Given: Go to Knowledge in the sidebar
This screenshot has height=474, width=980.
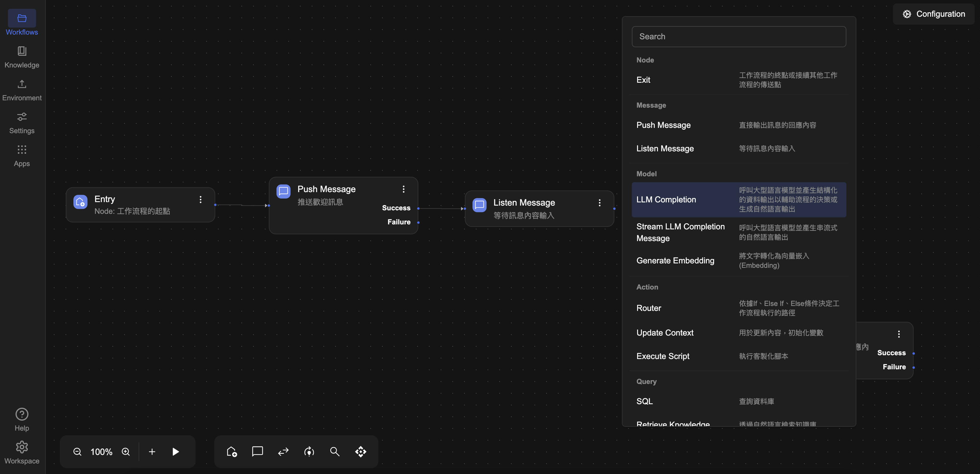Looking at the screenshot, I should (x=22, y=57).
